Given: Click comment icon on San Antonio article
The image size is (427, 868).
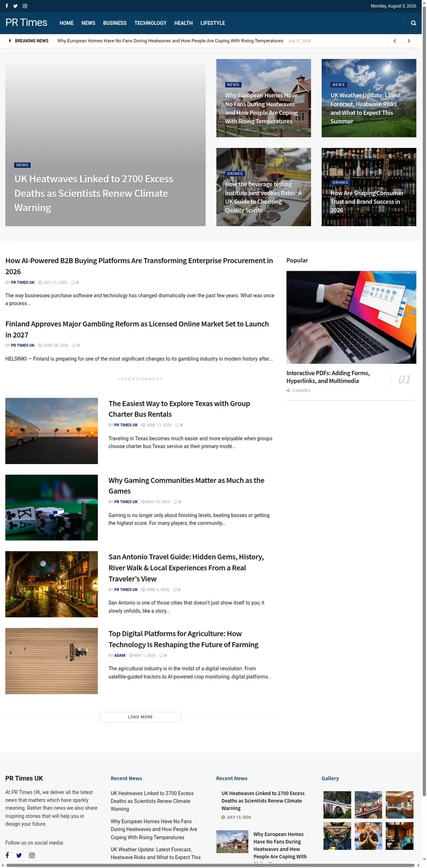Looking at the screenshot, I should coord(176,590).
